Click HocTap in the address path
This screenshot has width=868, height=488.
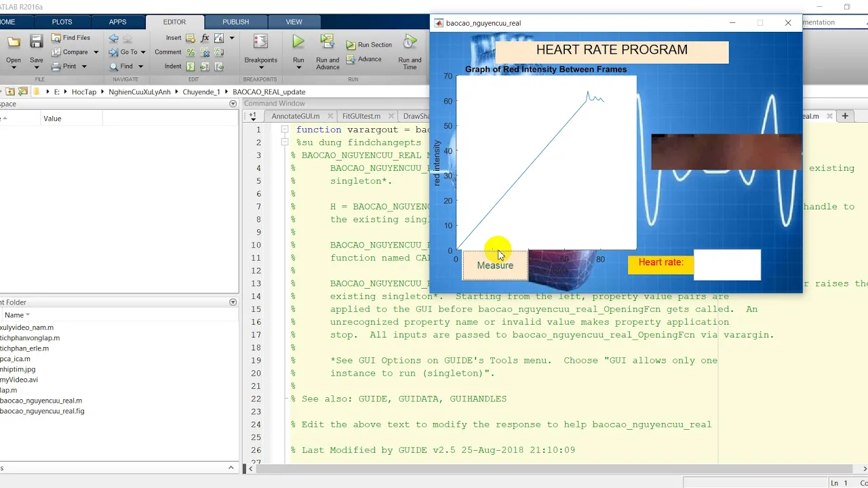(x=84, y=91)
